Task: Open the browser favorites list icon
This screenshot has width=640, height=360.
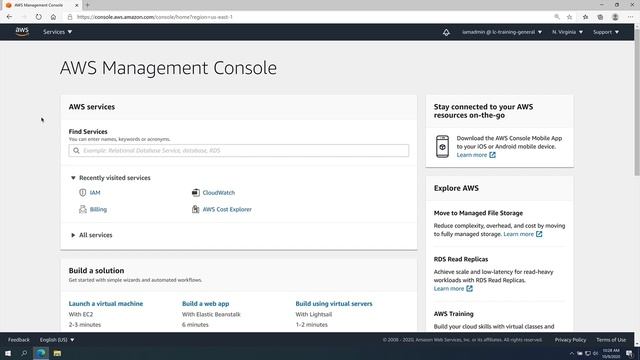Action: (585, 17)
